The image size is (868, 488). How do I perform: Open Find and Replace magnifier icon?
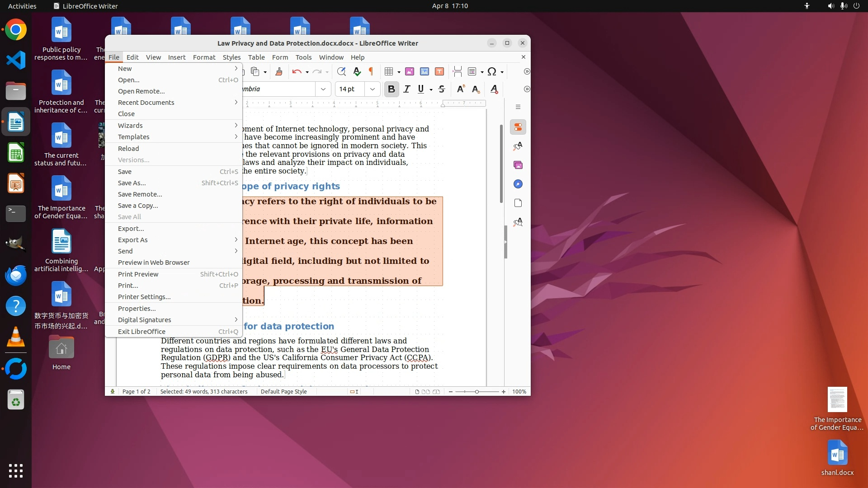pyautogui.click(x=341, y=71)
